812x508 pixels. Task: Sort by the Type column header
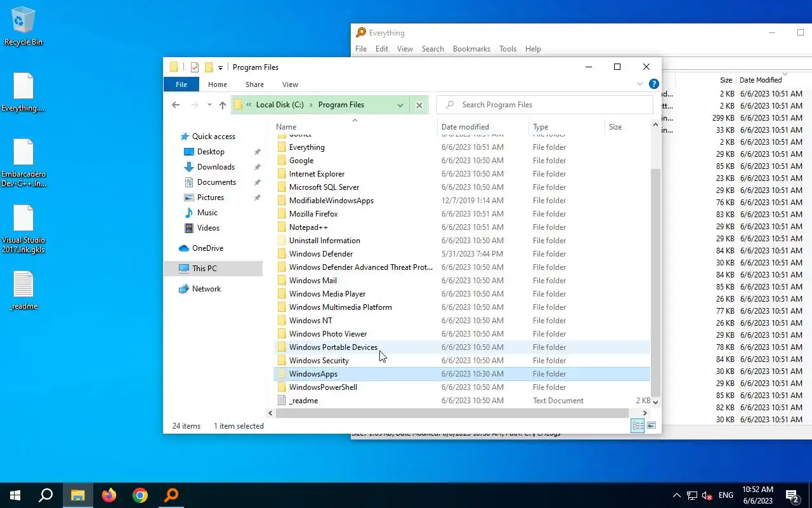click(x=567, y=127)
